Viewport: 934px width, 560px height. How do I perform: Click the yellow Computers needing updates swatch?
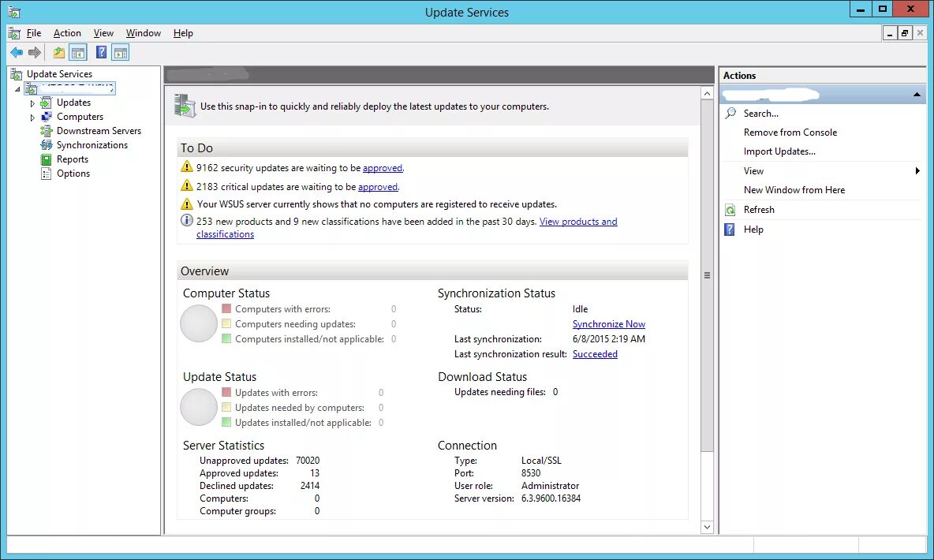(x=226, y=323)
